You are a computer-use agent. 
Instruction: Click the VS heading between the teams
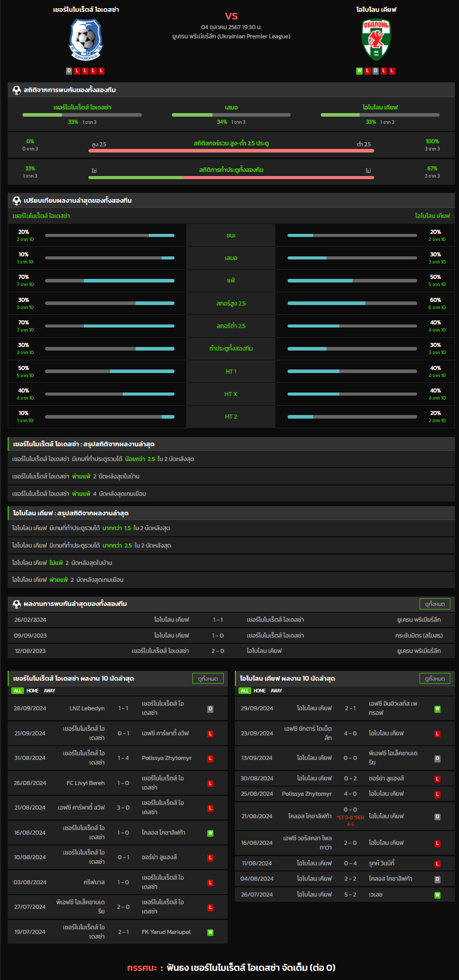231,16
